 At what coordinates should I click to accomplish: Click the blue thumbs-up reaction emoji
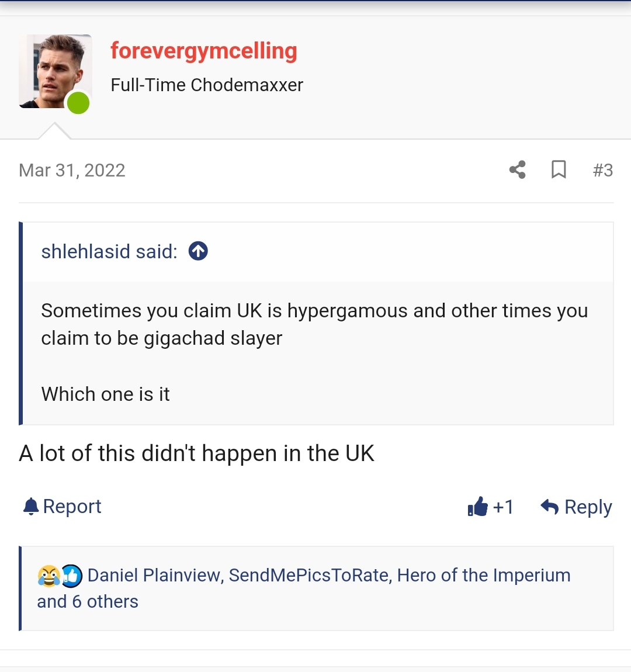tap(71, 576)
